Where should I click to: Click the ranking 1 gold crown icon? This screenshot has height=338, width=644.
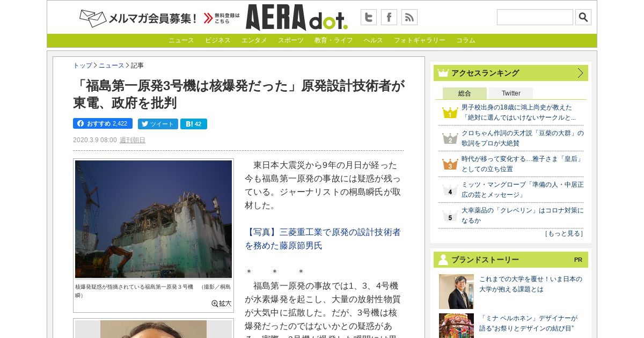pyautogui.click(x=450, y=113)
